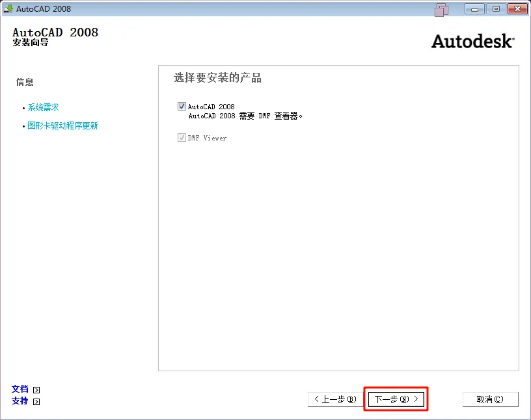Click the text AutoCAD 2008 需要 DWF 查看器
Viewport: 531px width, 420px height.
coord(245,116)
